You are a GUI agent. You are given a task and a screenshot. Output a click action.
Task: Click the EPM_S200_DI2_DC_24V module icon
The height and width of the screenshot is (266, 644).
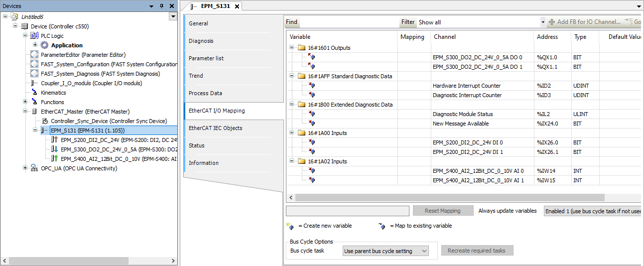(55, 140)
